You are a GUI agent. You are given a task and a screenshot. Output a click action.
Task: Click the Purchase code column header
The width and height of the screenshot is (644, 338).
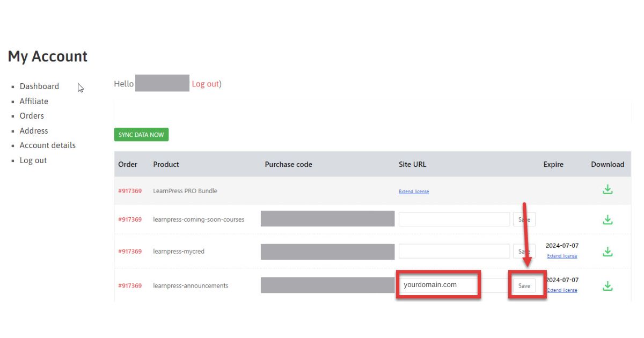pyautogui.click(x=288, y=165)
